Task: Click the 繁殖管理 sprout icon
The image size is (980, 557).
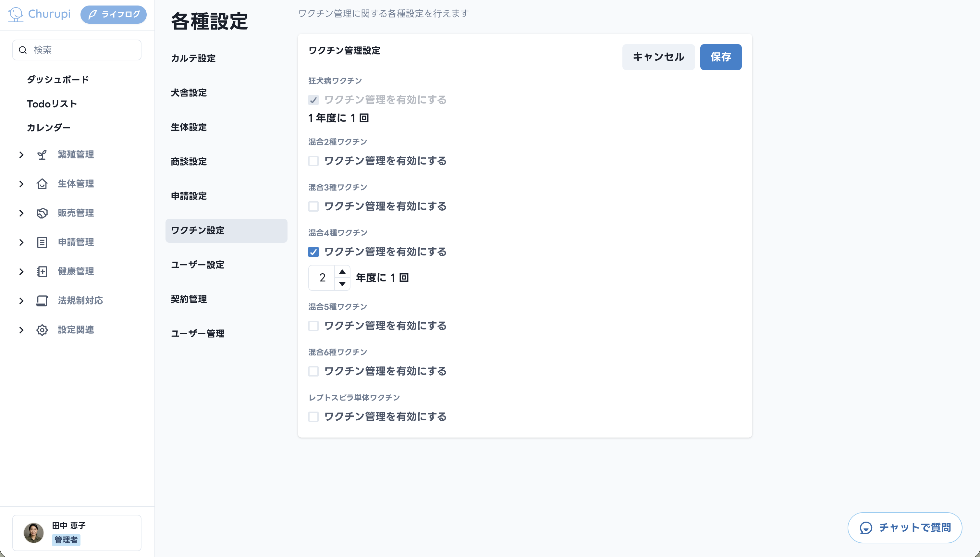Action: tap(42, 155)
